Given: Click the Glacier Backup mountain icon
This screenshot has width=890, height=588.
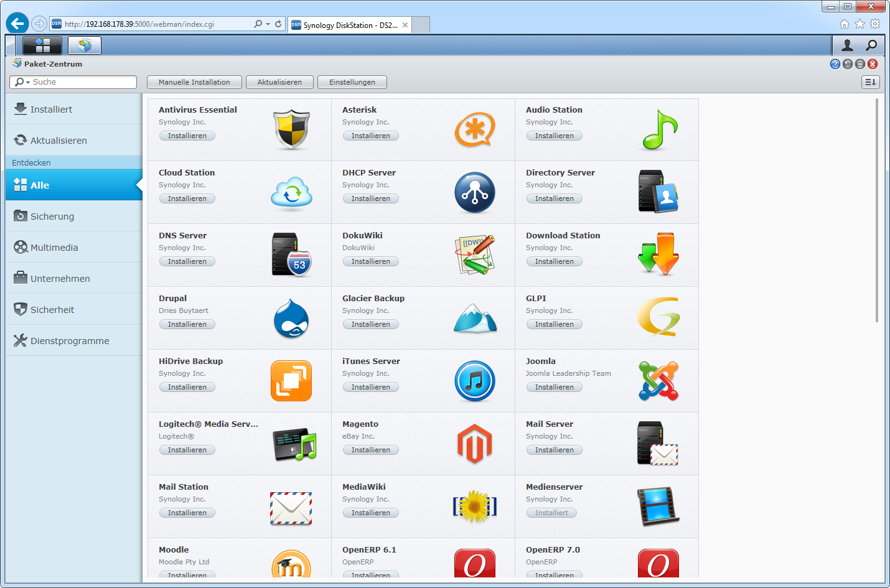Looking at the screenshot, I should (x=475, y=318).
